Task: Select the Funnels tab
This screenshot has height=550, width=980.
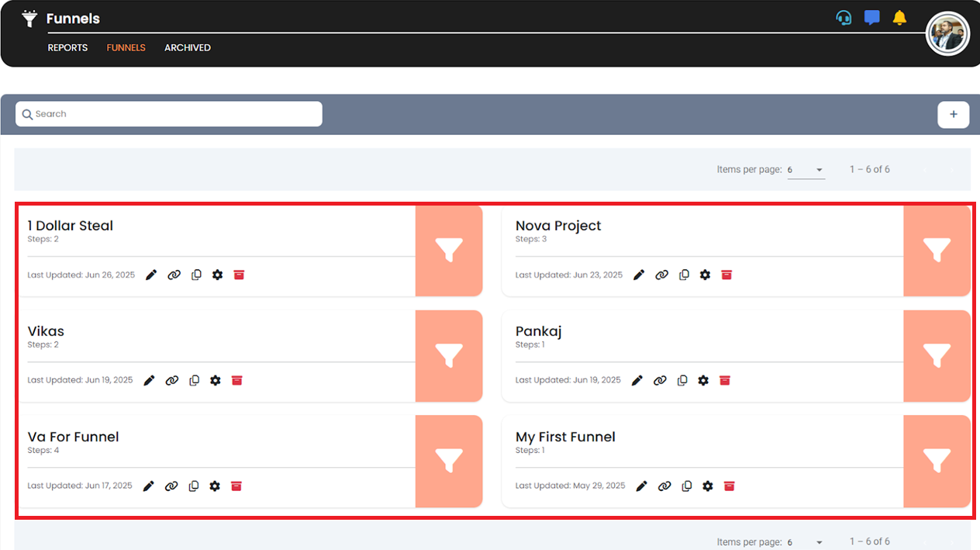Action: (126, 47)
